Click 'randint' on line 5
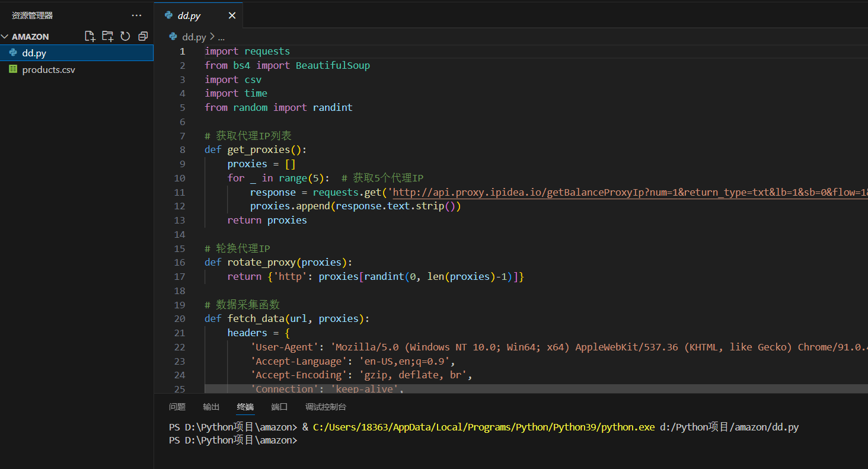 [x=333, y=108]
